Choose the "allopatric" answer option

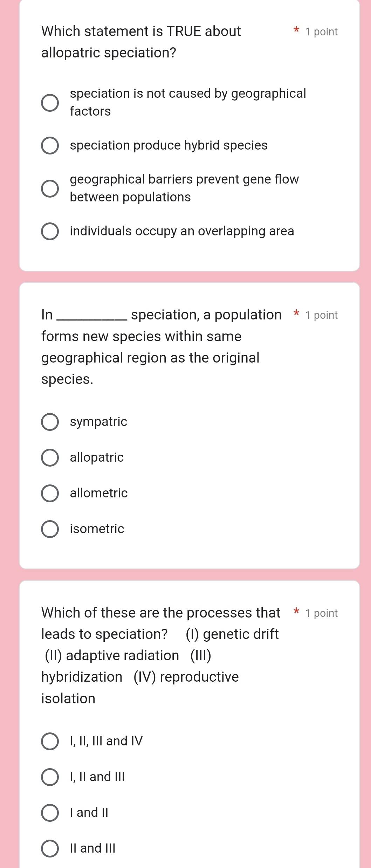point(49,457)
